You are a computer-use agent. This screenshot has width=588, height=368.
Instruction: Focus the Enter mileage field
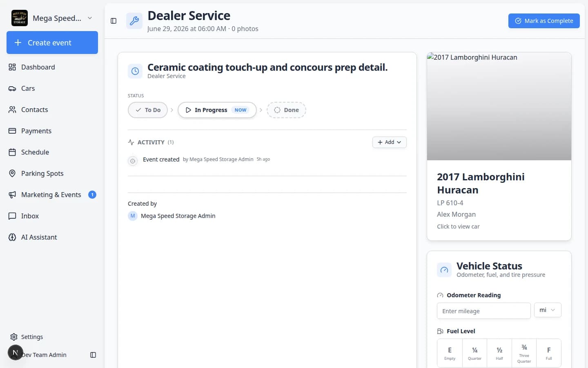pyautogui.click(x=484, y=311)
